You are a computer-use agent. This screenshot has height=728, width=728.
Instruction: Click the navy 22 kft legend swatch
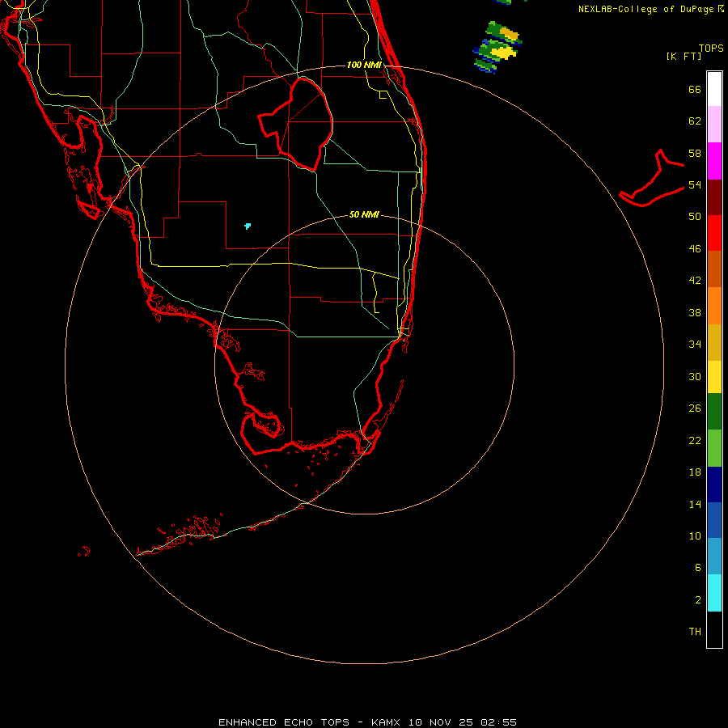[x=714, y=485]
